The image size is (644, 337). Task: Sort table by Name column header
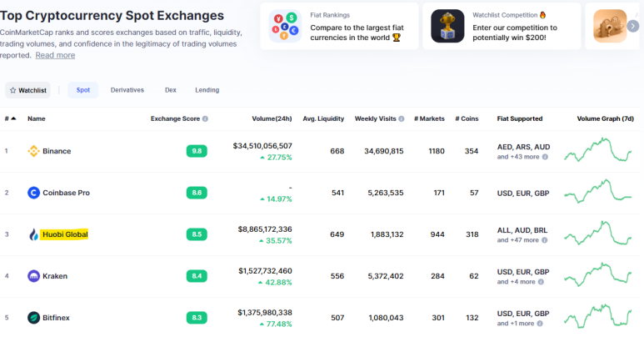coord(37,118)
